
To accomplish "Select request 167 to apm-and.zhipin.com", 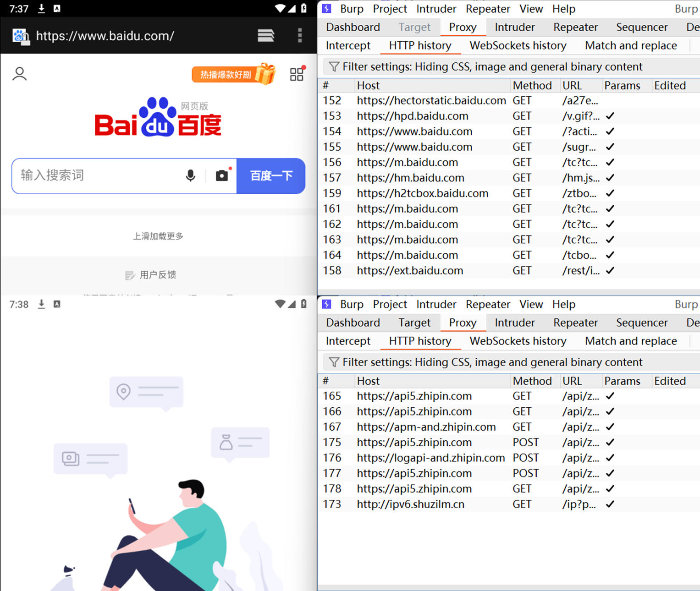I will coord(509,427).
